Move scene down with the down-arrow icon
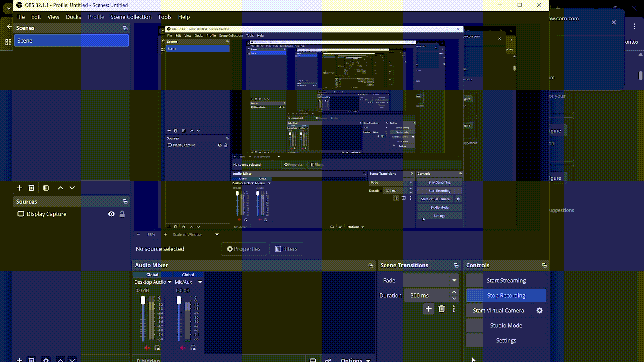The image size is (644, 362). (72, 188)
